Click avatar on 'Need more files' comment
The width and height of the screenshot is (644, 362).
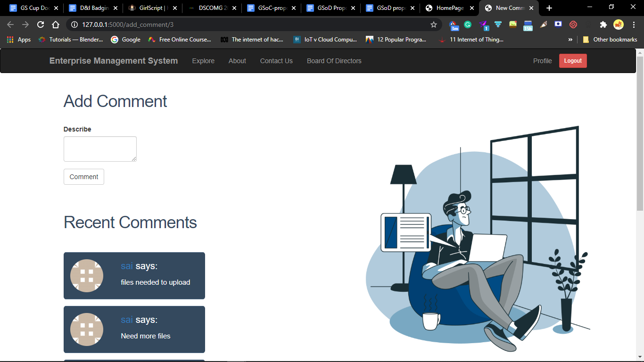(87, 329)
